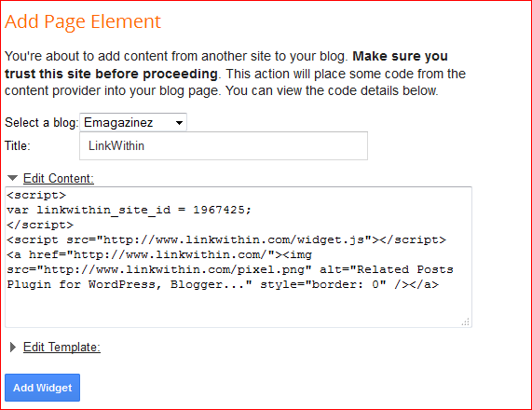Click the Select a blog: label

point(42,122)
